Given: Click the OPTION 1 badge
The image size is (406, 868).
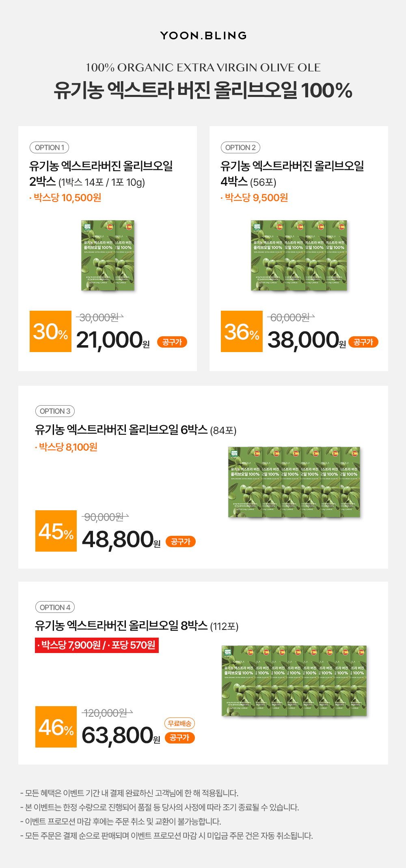Looking at the screenshot, I should coord(49,148).
